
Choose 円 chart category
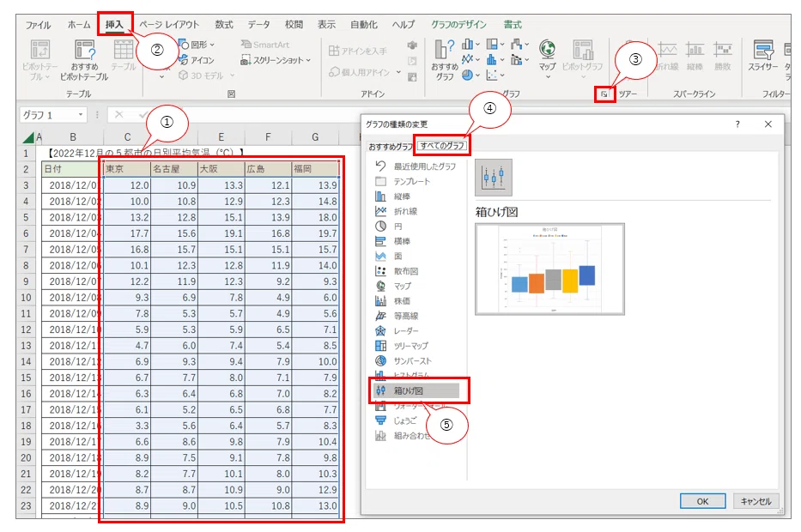(x=389, y=227)
